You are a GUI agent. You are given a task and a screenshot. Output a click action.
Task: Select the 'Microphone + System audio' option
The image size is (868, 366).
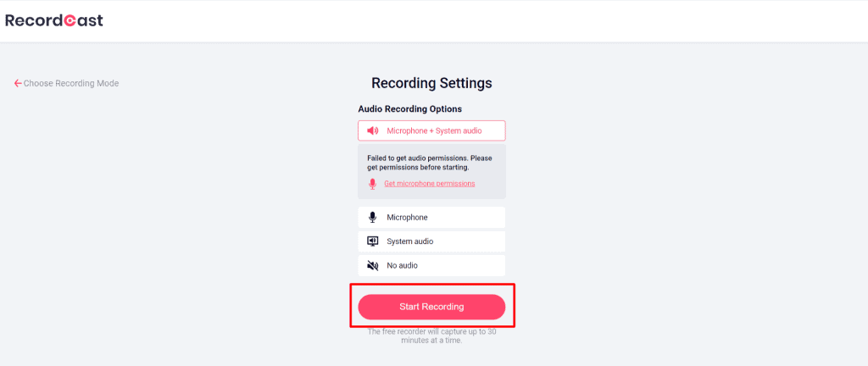[x=434, y=130]
